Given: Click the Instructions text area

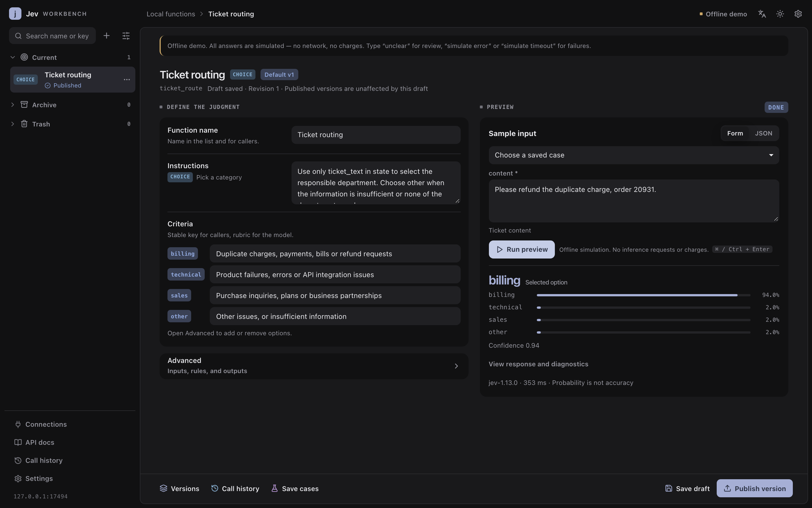Looking at the screenshot, I should click(376, 183).
